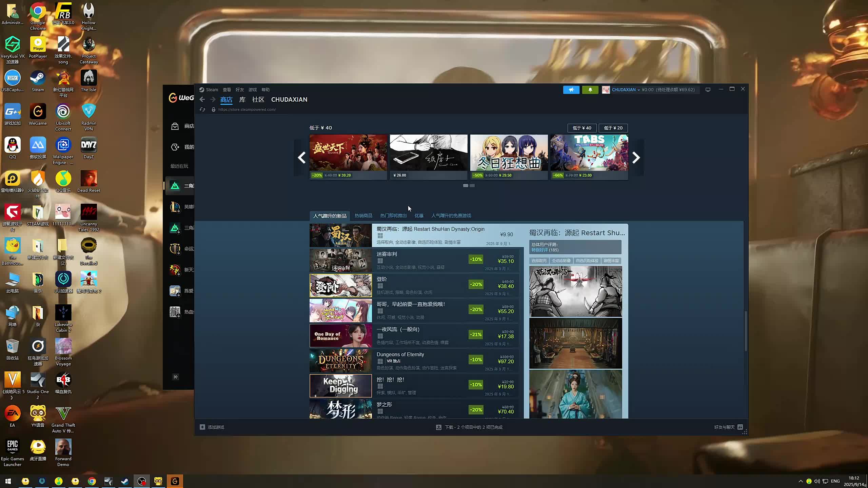Expand the system tray hidden icons chevron
Viewport: 868px width, 488px height.
801,481
